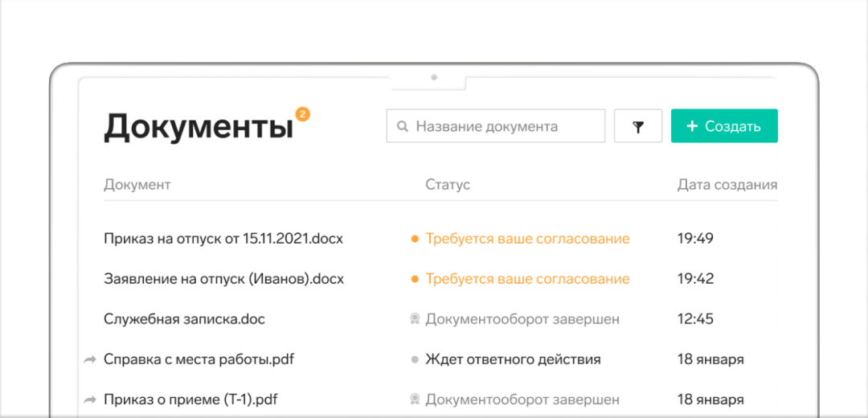Sort by the Документ column header
The image size is (868, 418).
click(x=137, y=185)
